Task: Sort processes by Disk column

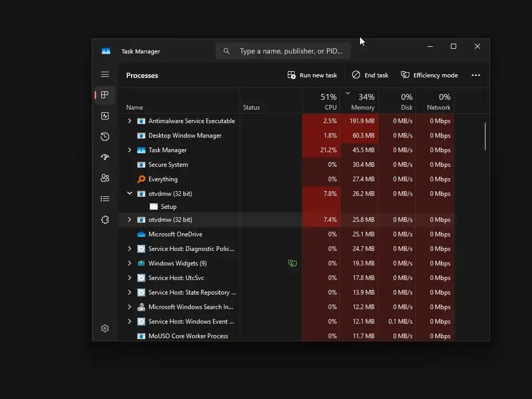Action: click(x=397, y=101)
